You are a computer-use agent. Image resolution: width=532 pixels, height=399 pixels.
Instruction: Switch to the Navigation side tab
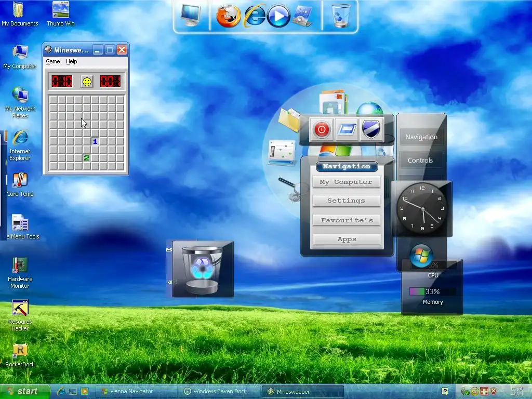[421, 137]
